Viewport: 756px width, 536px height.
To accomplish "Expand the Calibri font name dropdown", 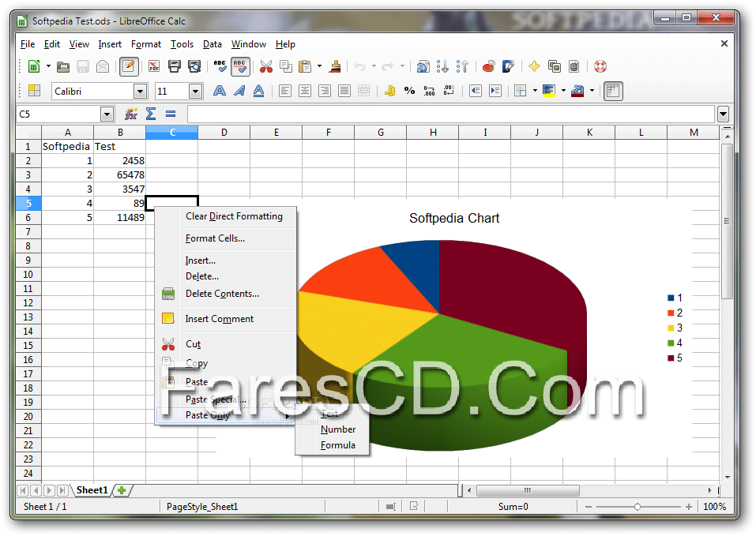I will point(140,91).
